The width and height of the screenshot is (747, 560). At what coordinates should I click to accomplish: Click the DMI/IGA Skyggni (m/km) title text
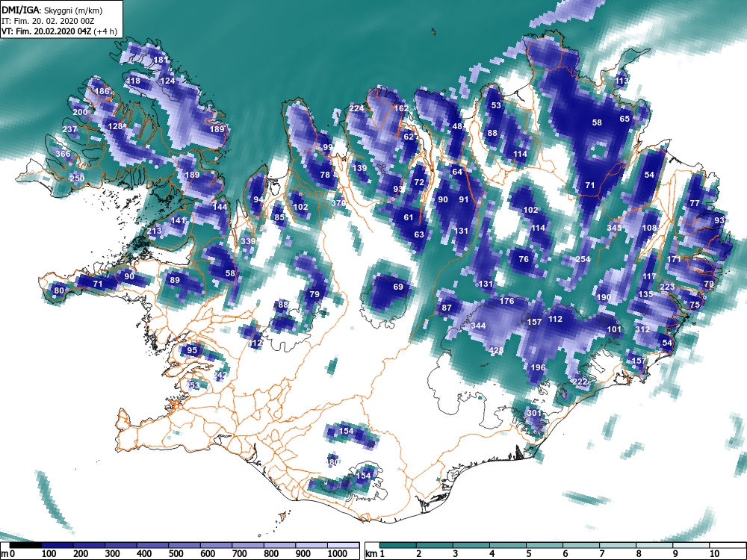52,10
